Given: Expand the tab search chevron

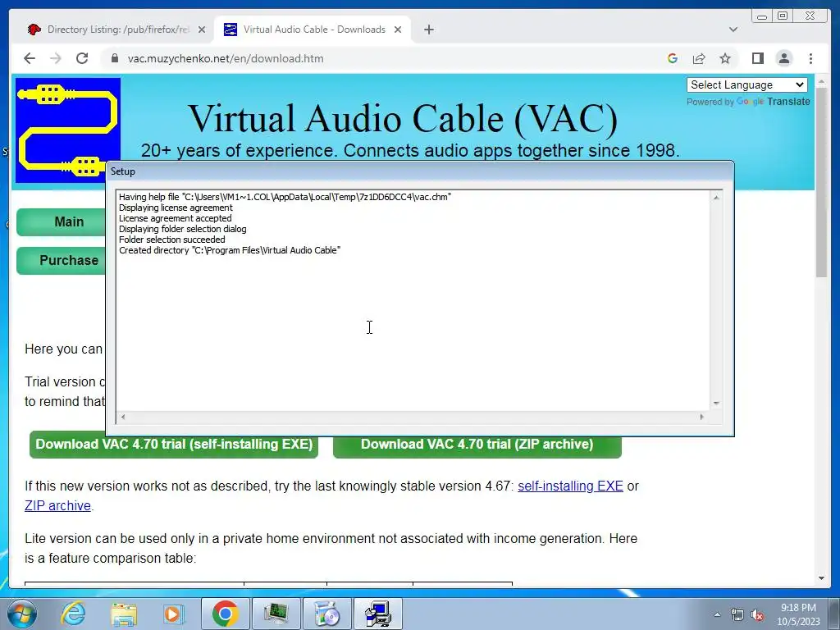Looking at the screenshot, I should (x=733, y=30).
